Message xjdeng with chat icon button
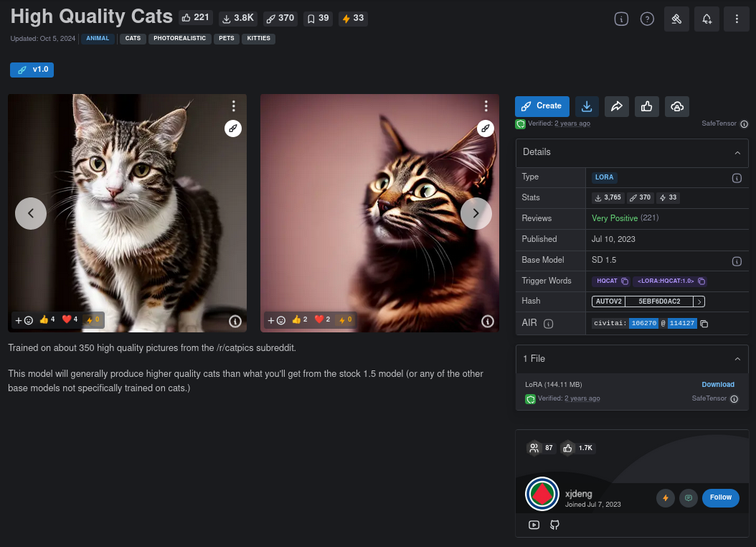756x547 pixels. pos(689,497)
